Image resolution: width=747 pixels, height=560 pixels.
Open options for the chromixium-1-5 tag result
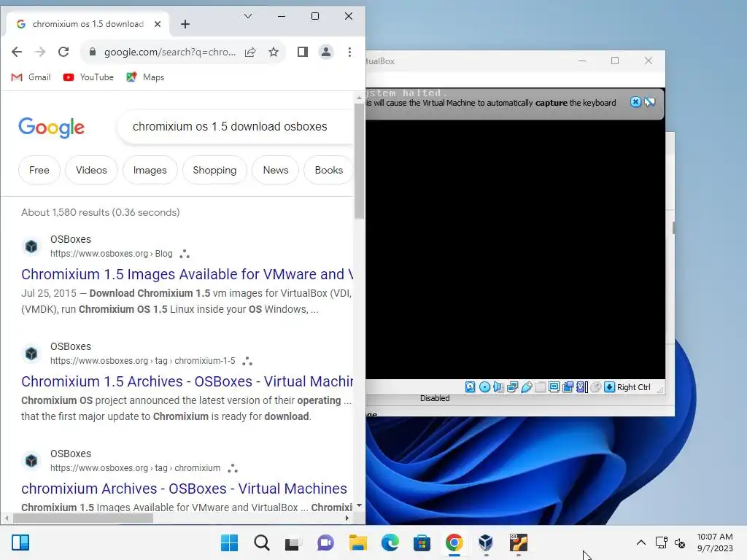click(x=247, y=361)
